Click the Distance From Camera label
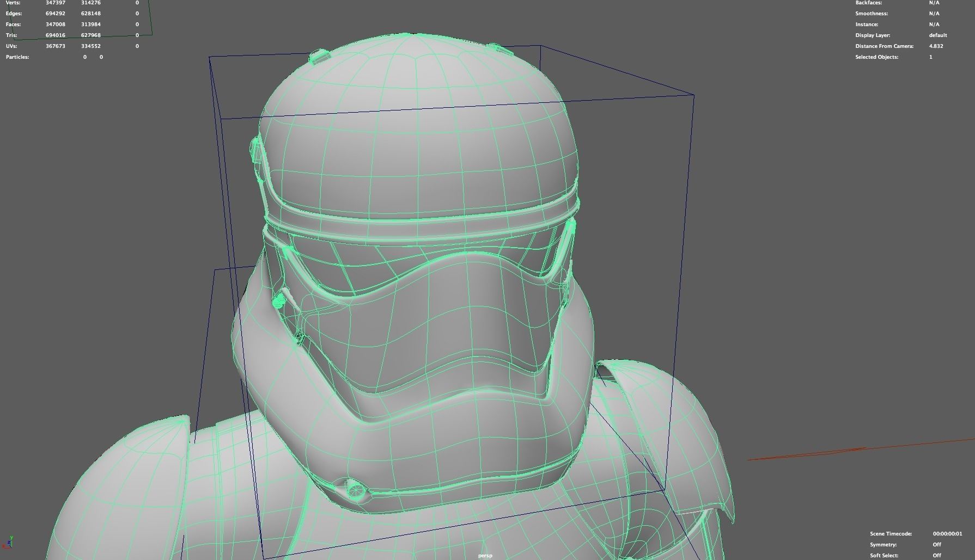This screenshot has width=975, height=560. [x=885, y=46]
